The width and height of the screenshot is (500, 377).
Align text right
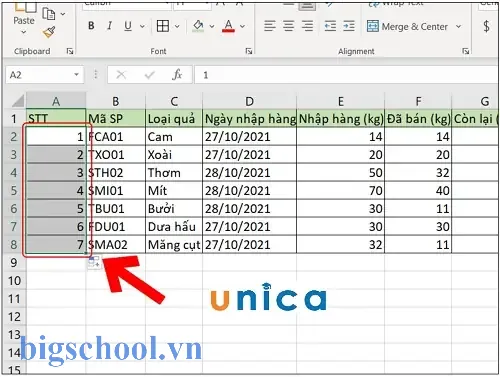pos(307,26)
